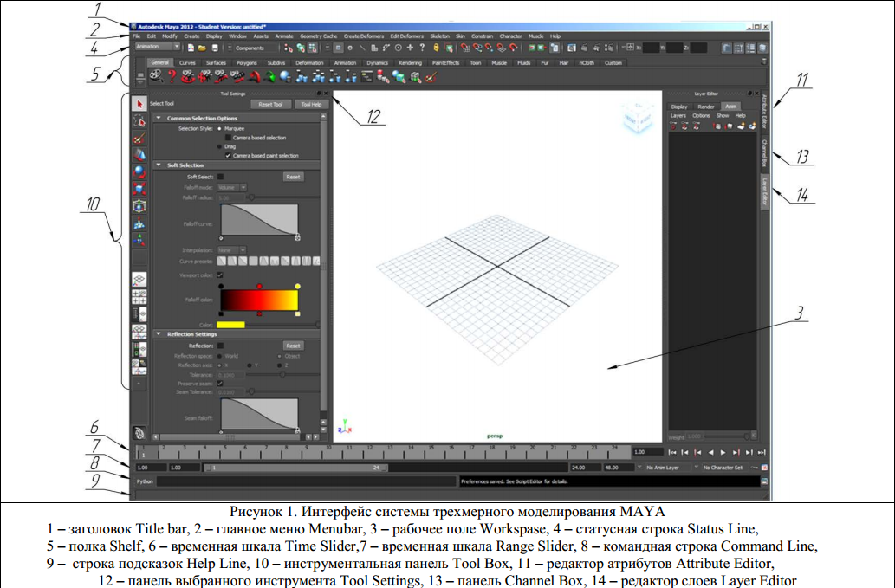Select the Rotate tool sphere icon

tap(139, 172)
